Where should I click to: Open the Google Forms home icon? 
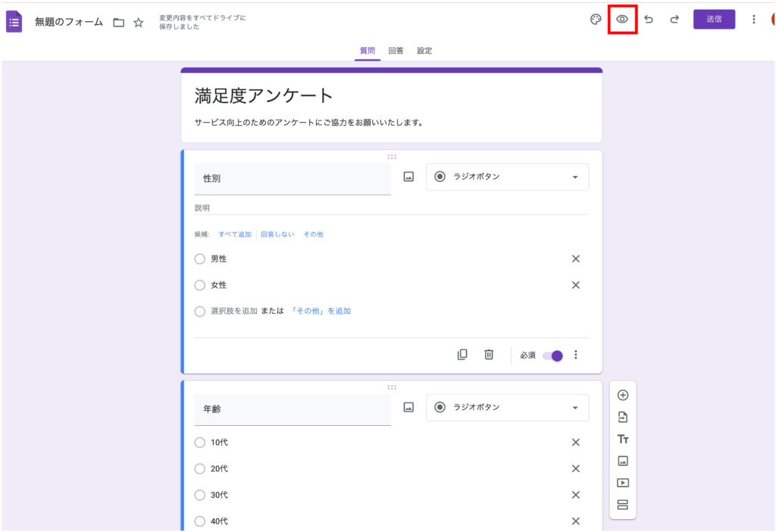pyautogui.click(x=14, y=22)
